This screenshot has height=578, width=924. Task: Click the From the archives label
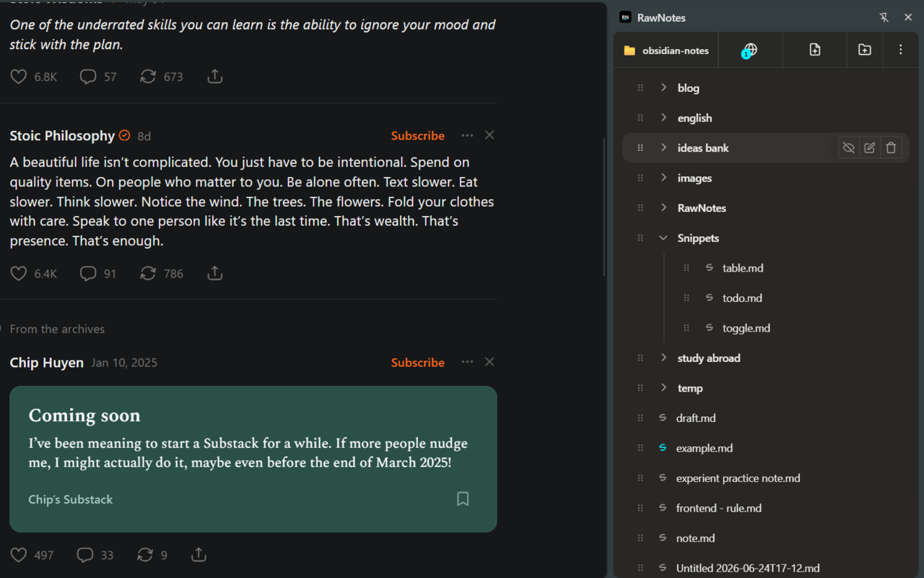(x=57, y=329)
